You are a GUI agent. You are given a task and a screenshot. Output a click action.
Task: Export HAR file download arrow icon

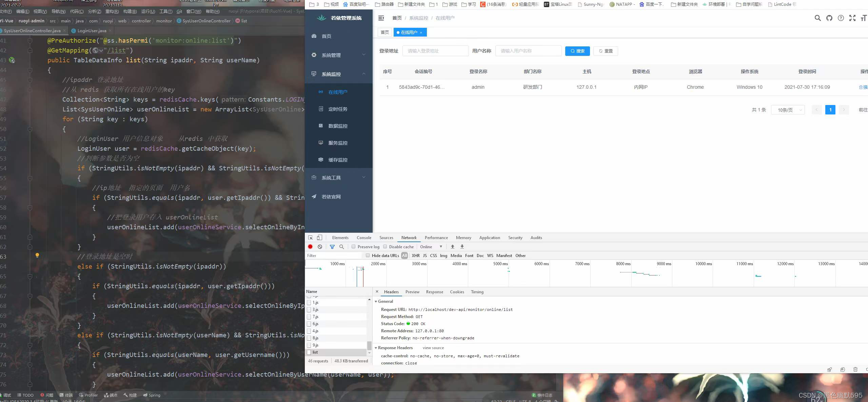pos(462,247)
